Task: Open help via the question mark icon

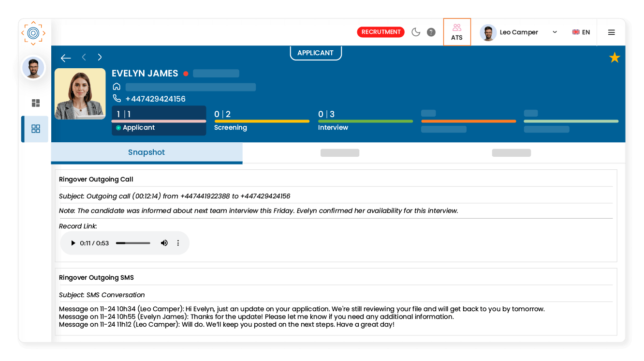Action: pos(431,32)
